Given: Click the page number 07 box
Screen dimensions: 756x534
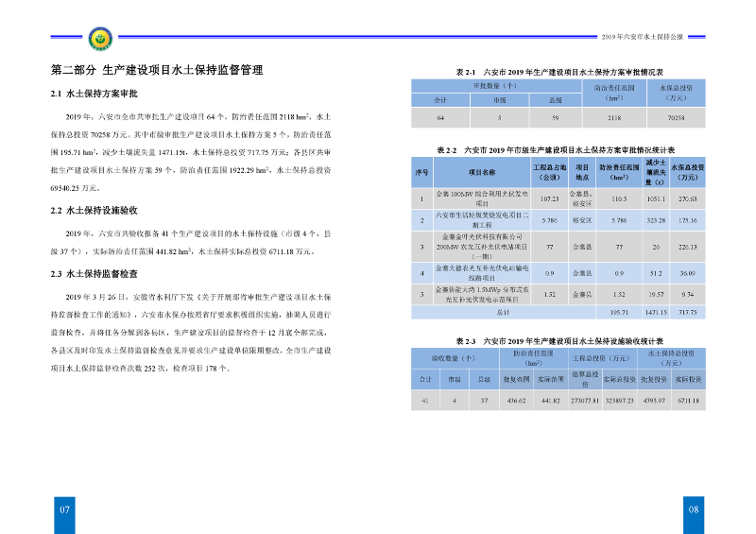Looking at the screenshot, I should point(65,509).
